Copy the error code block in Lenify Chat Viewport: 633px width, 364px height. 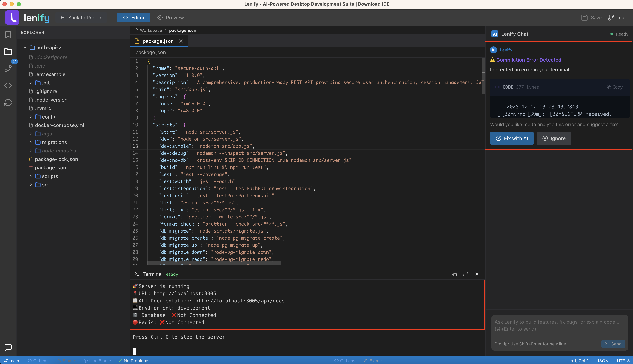(x=615, y=87)
